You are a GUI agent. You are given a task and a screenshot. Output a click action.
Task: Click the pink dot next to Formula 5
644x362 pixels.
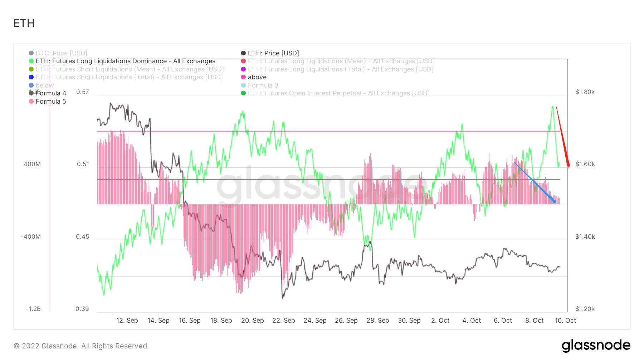pos(31,101)
